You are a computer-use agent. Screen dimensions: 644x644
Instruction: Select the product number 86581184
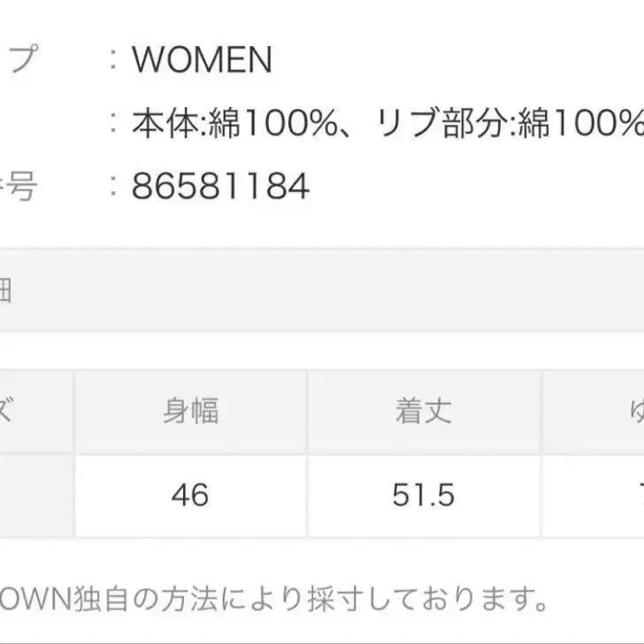pyautogui.click(x=221, y=187)
